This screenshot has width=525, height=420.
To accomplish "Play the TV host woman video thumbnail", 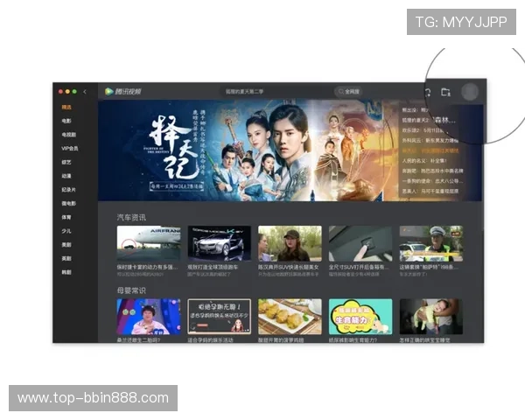I will click(149, 317).
